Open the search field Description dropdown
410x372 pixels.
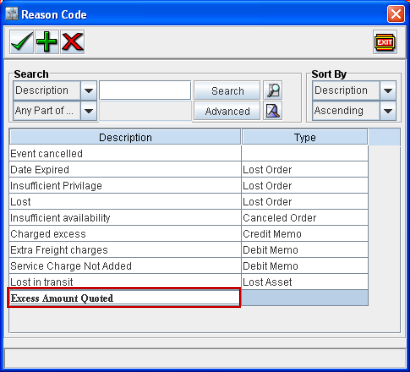89,90
